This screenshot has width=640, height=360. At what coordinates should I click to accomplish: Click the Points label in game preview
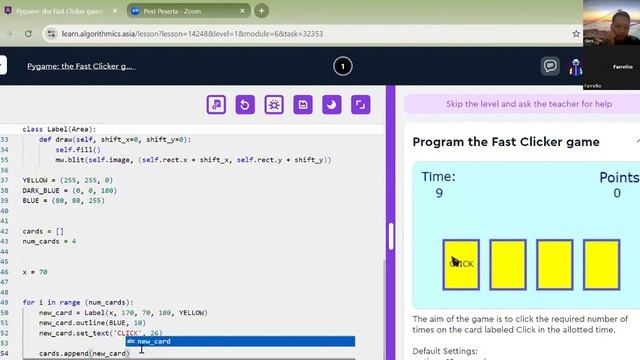619,177
